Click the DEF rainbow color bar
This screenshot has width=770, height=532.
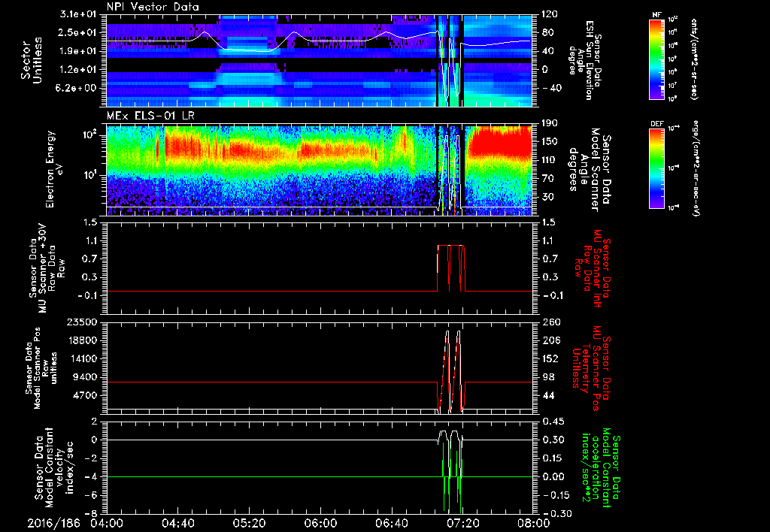coord(656,168)
